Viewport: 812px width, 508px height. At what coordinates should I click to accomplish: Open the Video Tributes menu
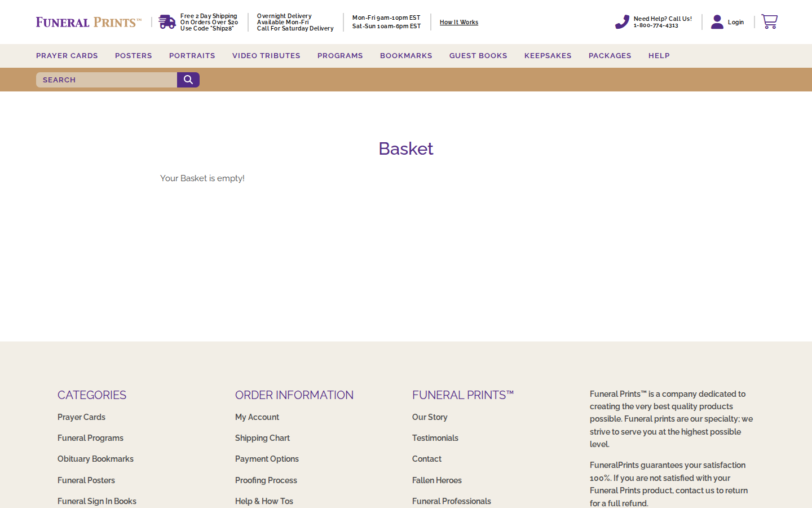coord(266,56)
